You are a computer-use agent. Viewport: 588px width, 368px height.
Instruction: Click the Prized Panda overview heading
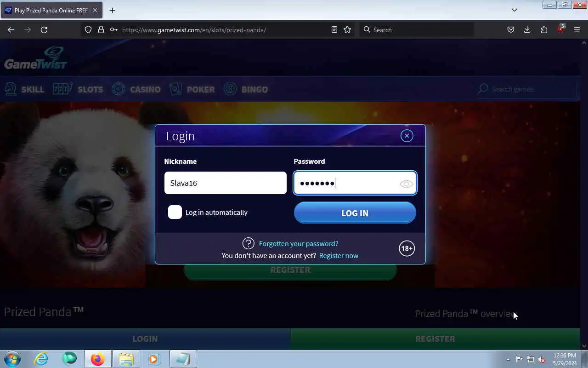pyautogui.click(x=466, y=314)
